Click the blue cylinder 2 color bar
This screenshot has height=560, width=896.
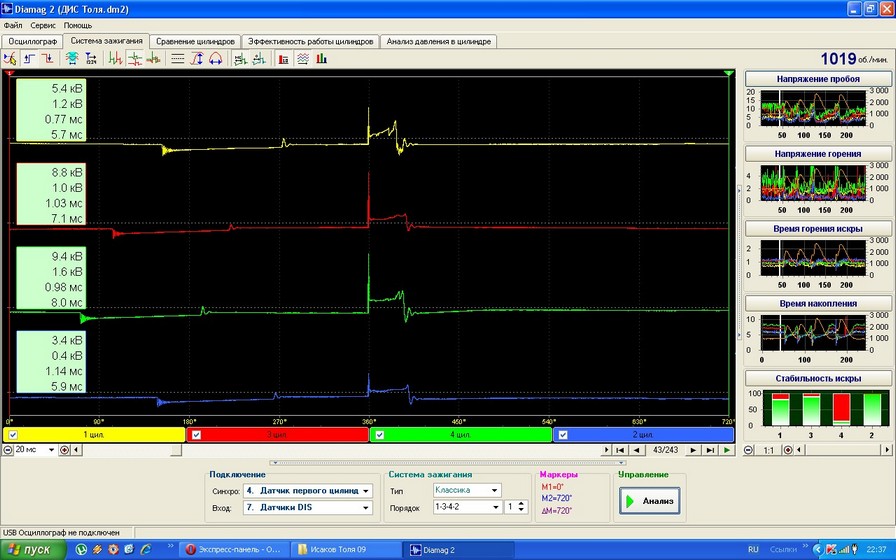pyautogui.click(x=643, y=435)
